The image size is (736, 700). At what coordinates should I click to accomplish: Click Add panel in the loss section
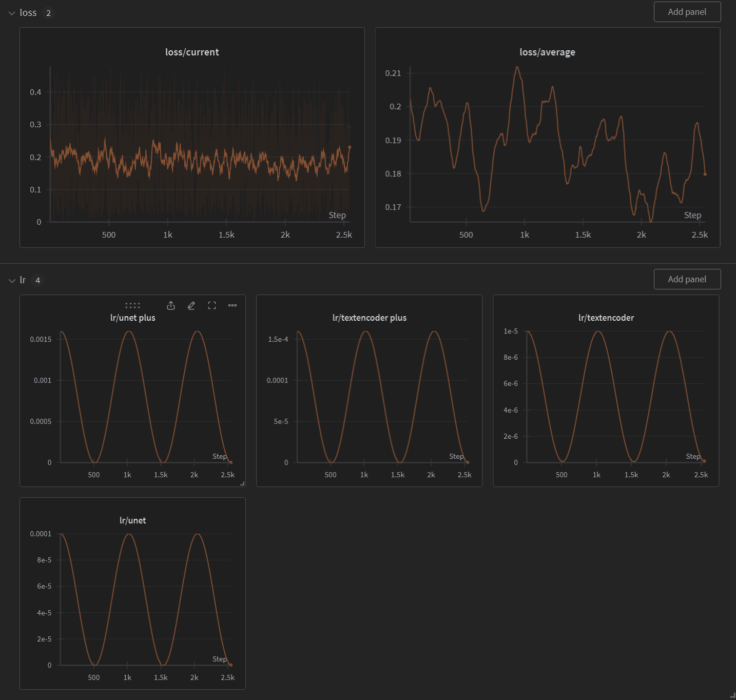pyautogui.click(x=687, y=12)
